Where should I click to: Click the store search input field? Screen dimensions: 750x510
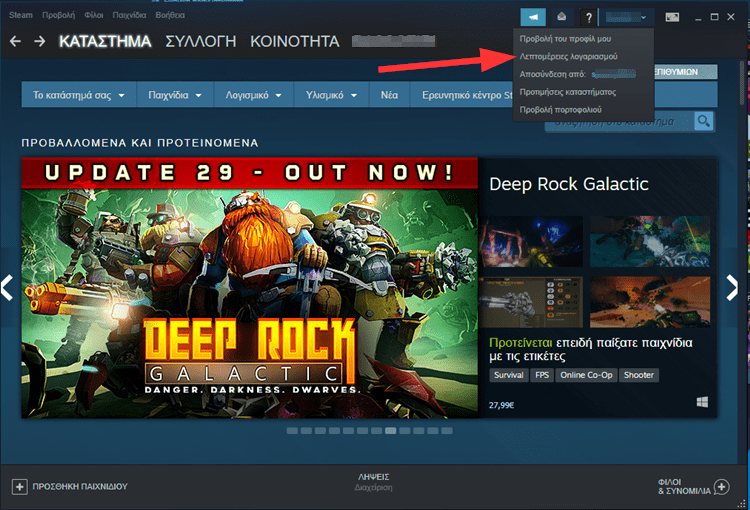[620, 122]
